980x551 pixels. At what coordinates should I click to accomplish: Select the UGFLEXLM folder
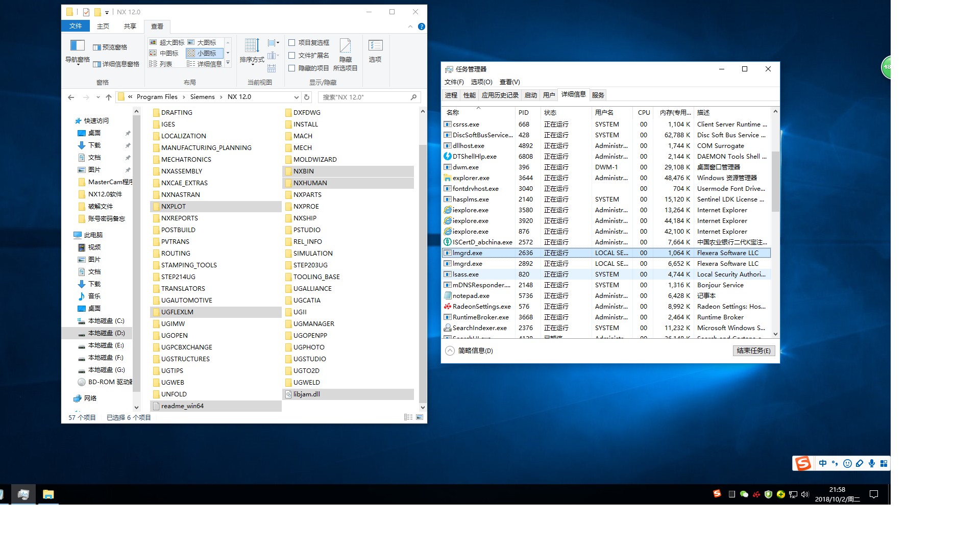click(216, 312)
